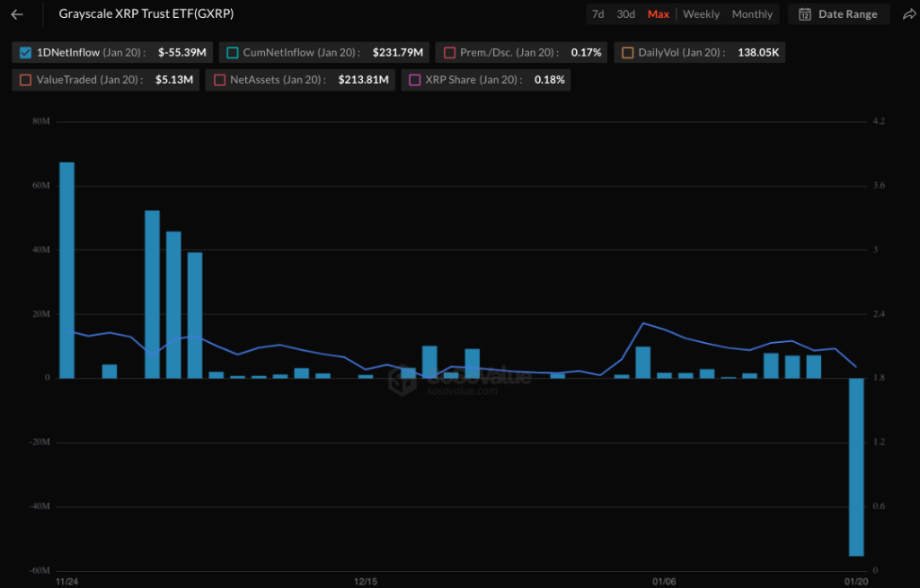The width and height of the screenshot is (920, 588).
Task: Select the Max time range
Action: point(659,14)
